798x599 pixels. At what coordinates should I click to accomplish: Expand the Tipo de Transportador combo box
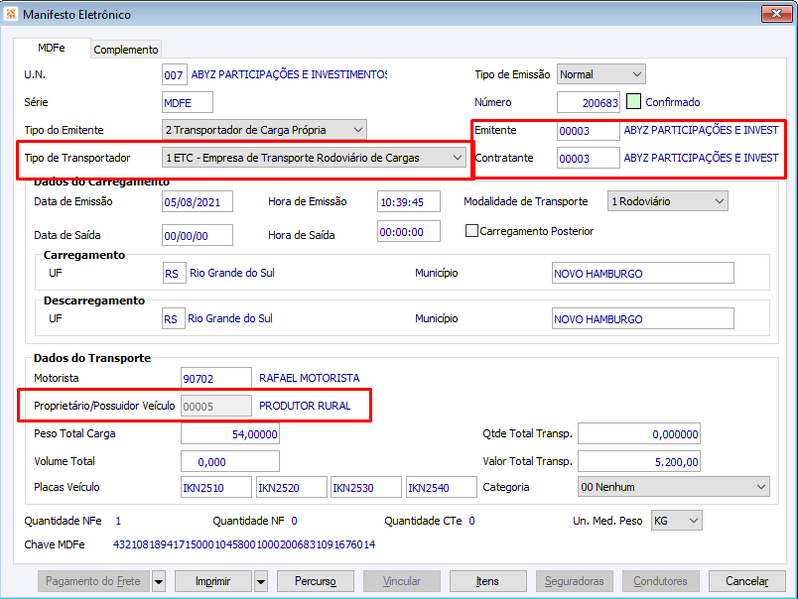click(x=314, y=158)
